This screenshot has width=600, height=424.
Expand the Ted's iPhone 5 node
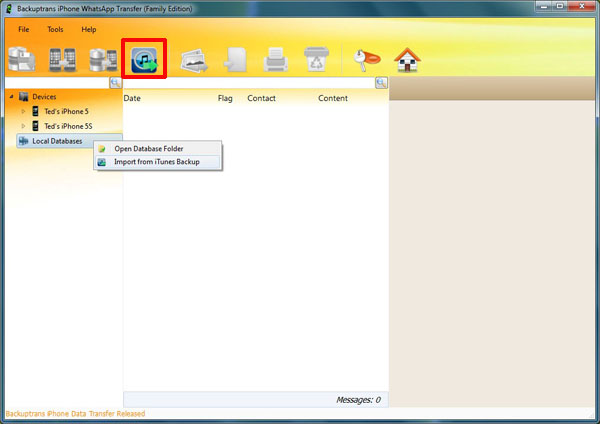coord(23,111)
